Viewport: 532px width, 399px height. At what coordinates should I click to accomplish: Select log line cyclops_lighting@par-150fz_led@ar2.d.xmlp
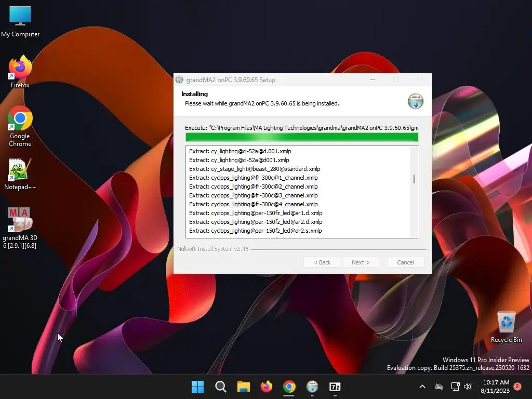(x=256, y=221)
